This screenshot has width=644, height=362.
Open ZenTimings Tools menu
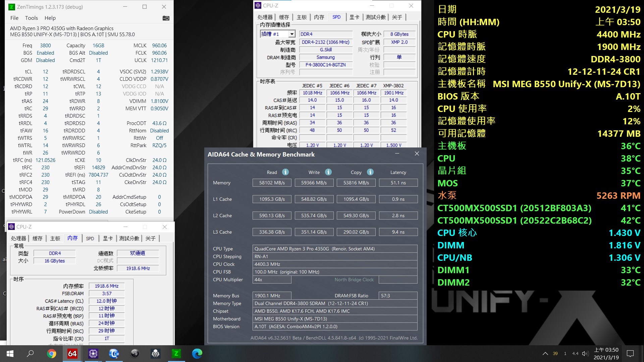coord(31,18)
